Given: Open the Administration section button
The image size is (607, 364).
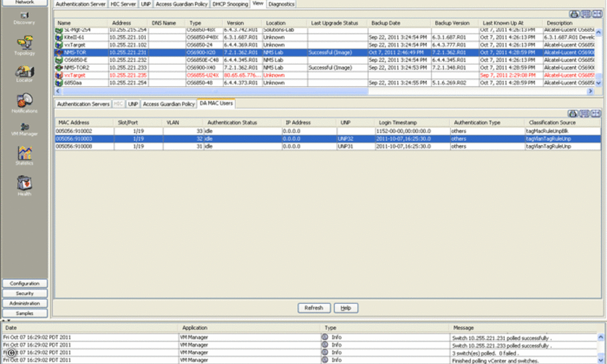Looking at the screenshot, I should [x=24, y=303].
